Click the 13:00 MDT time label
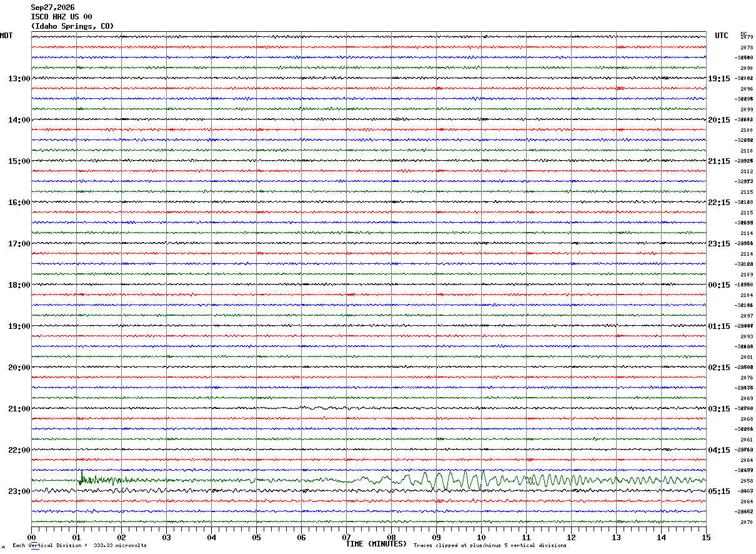The height and width of the screenshot is (554, 756). [19, 79]
